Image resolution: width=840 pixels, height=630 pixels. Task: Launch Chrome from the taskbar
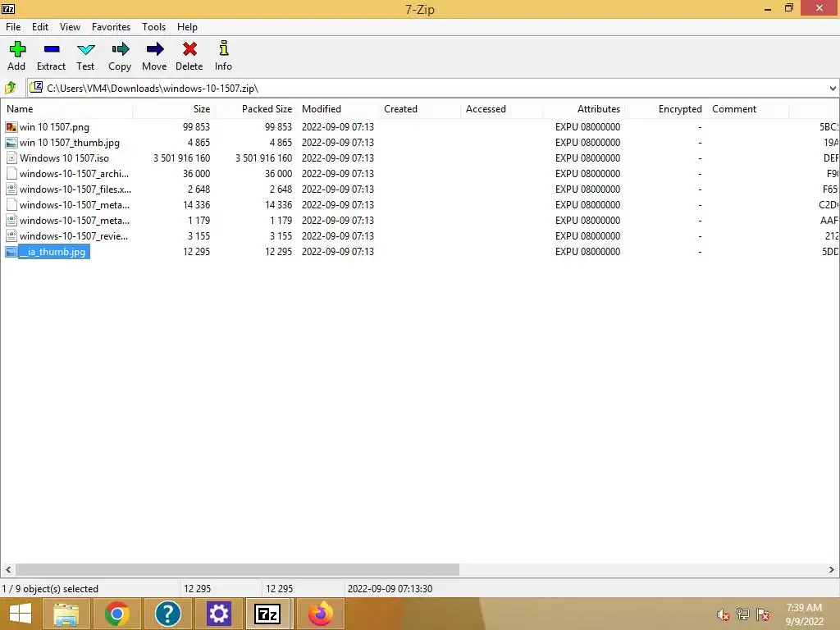pos(116,614)
